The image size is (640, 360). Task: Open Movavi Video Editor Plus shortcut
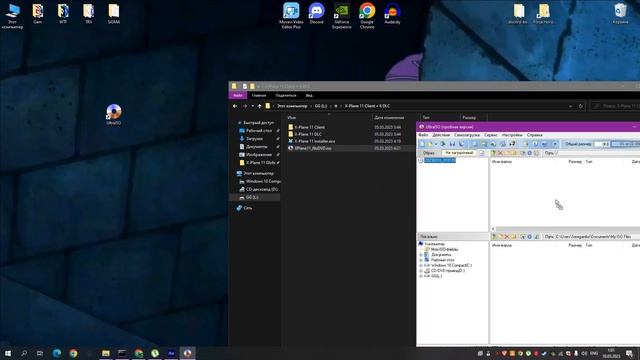[x=291, y=16]
